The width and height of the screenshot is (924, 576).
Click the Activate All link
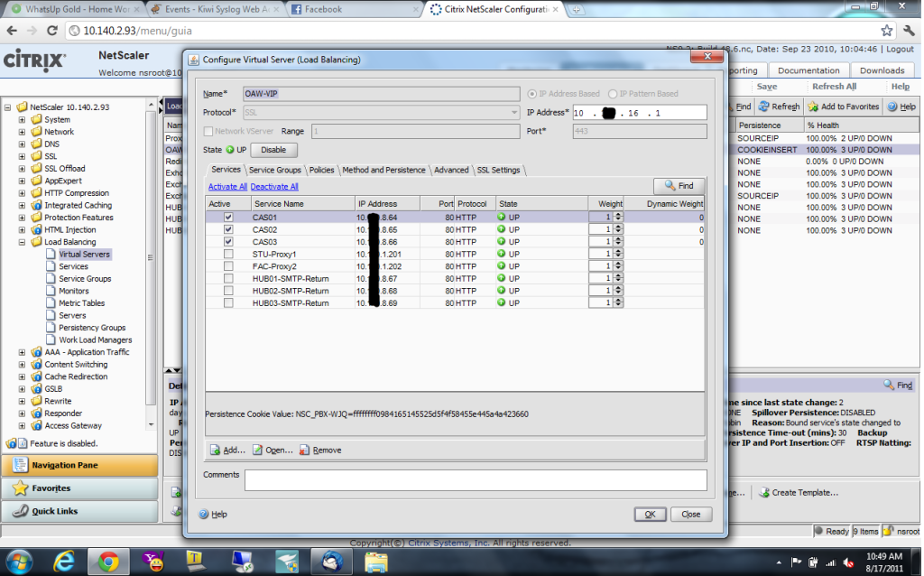(x=227, y=186)
